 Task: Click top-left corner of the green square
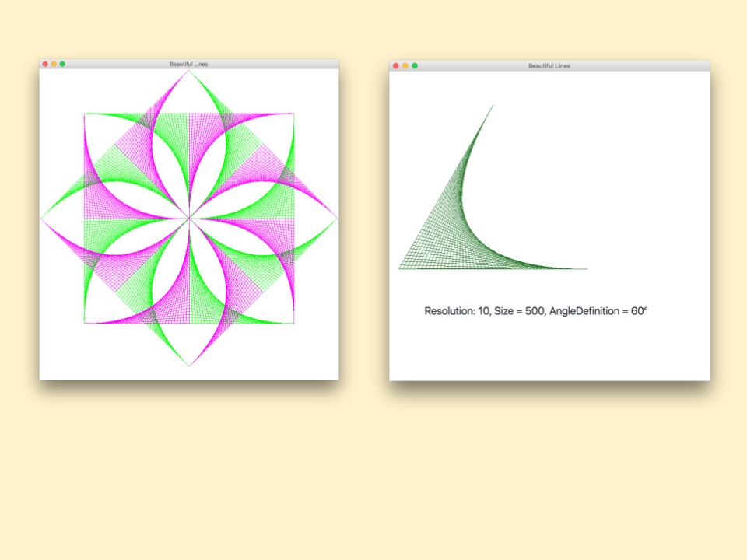click(85, 114)
